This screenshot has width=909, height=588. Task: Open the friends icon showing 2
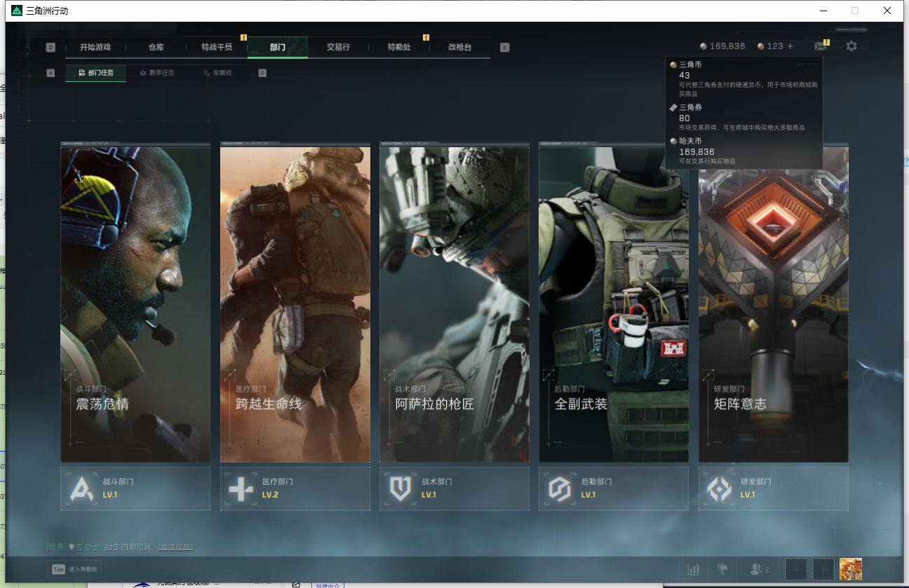coord(760,569)
